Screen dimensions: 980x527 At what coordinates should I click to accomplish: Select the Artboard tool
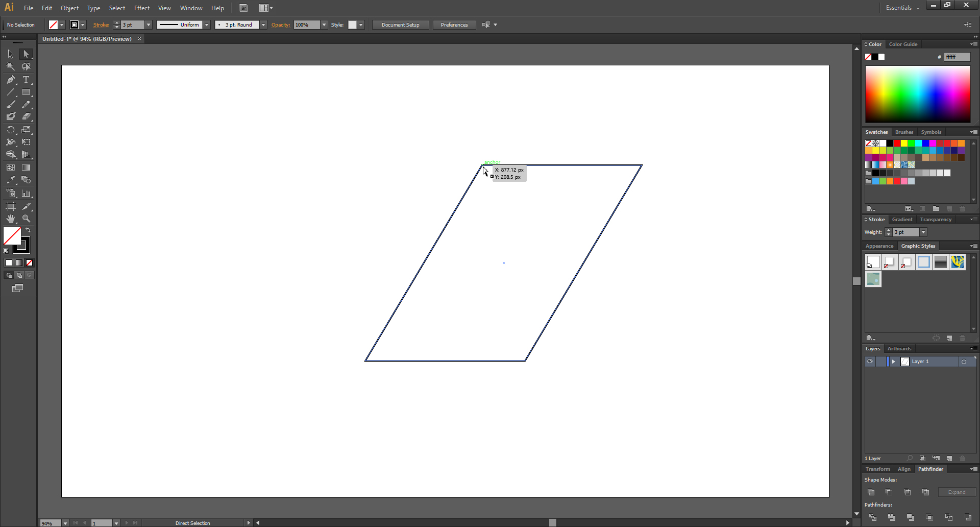[11, 206]
